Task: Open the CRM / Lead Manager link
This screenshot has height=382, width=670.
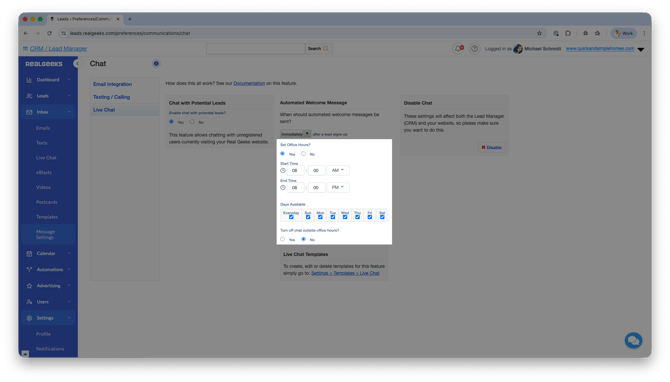Action: (x=58, y=49)
